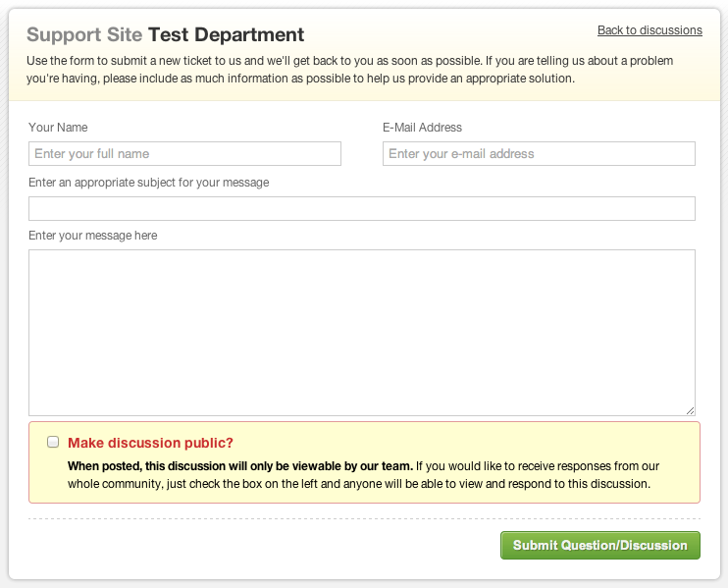Click the intro paragraph about submitting a ticket
Viewport: 728px width, 588px height.
tap(349, 70)
